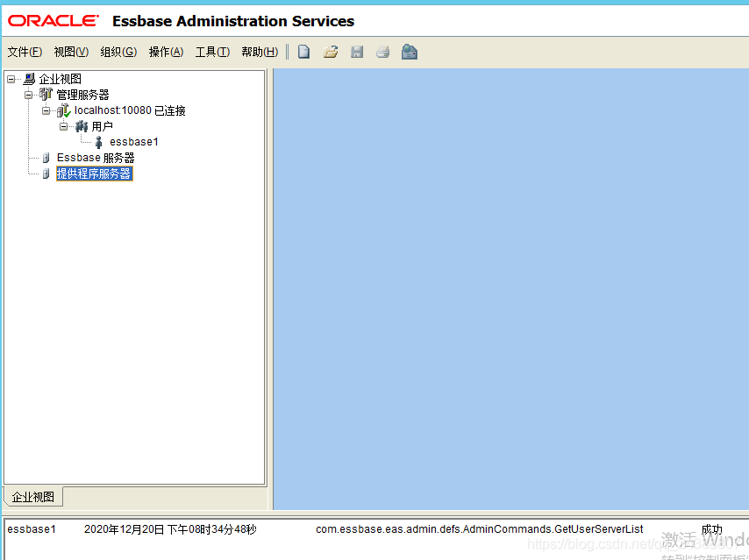Click the 用户 binoculars icon in tree
749x560 pixels.
(x=82, y=125)
